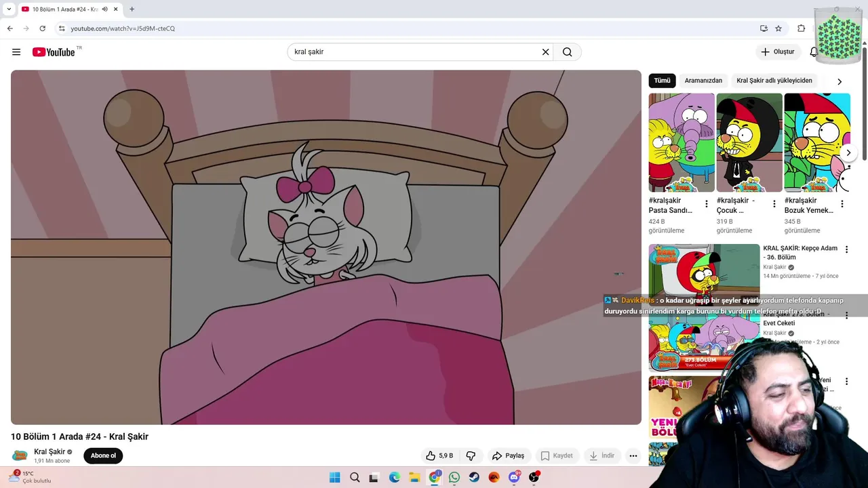The image size is (868, 488).
Task: Open Task View on the taskbar
Action: point(374,477)
